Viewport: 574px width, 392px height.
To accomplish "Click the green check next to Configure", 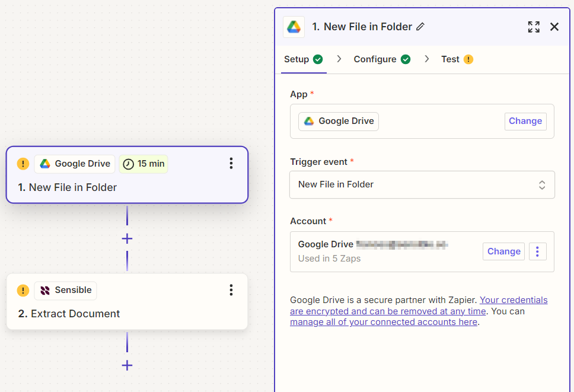I will [x=405, y=59].
